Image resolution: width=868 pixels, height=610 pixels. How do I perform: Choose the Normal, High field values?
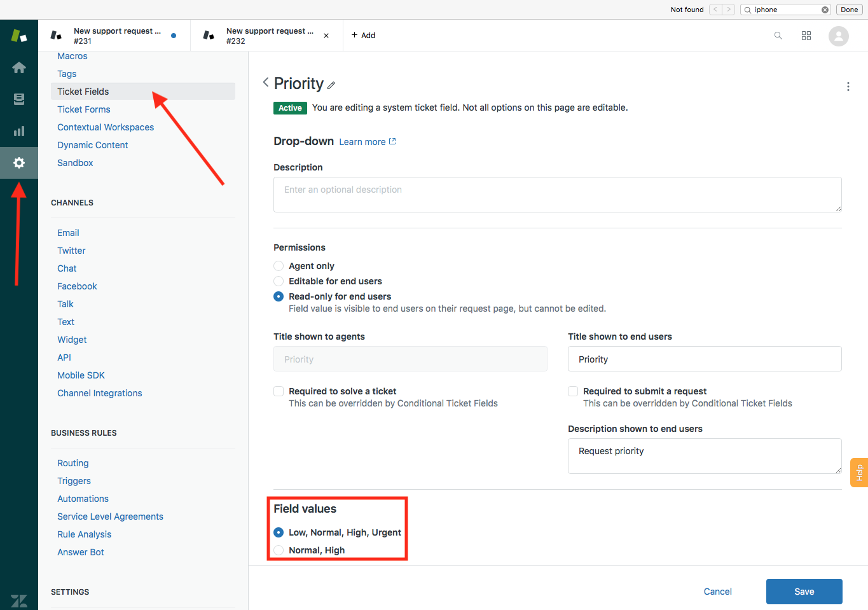[x=279, y=550]
